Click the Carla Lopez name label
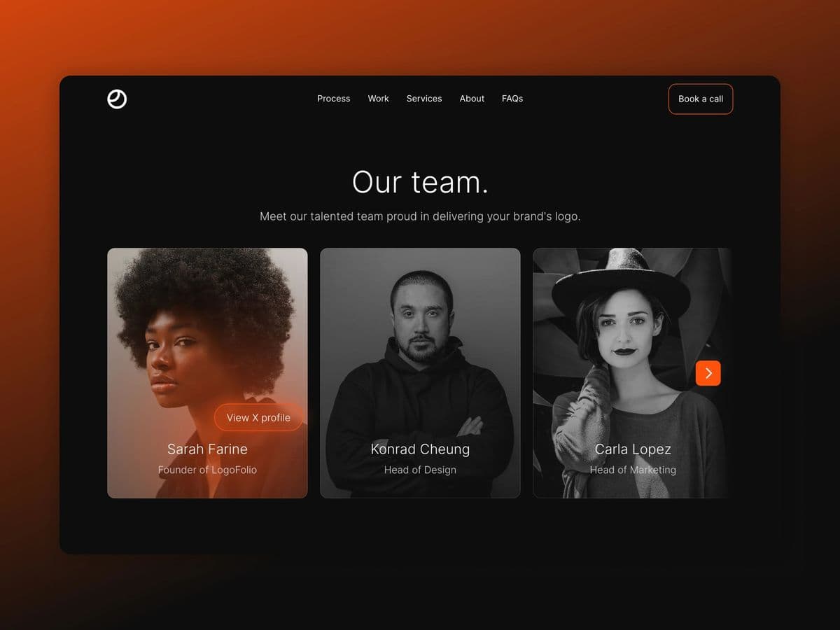Image resolution: width=840 pixels, height=630 pixels. [633, 449]
